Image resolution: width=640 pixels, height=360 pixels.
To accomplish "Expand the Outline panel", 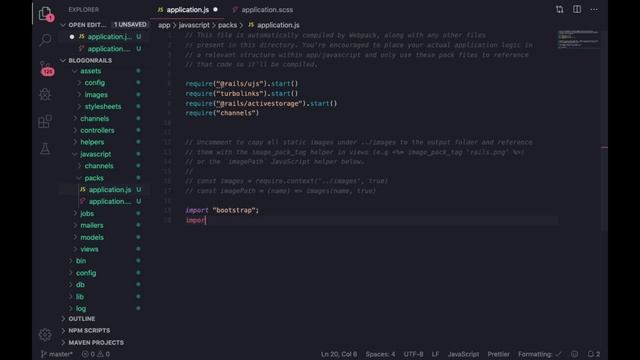I will click(82, 319).
